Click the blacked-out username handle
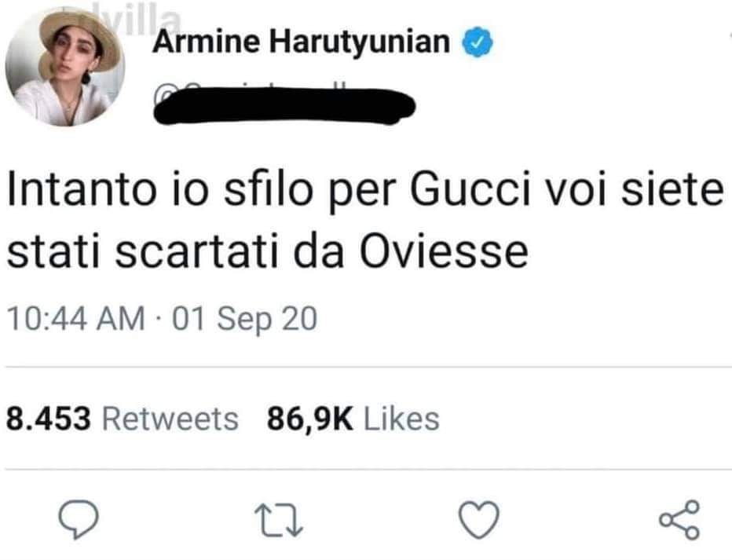Screen dimensions: 732x560 click(283, 104)
